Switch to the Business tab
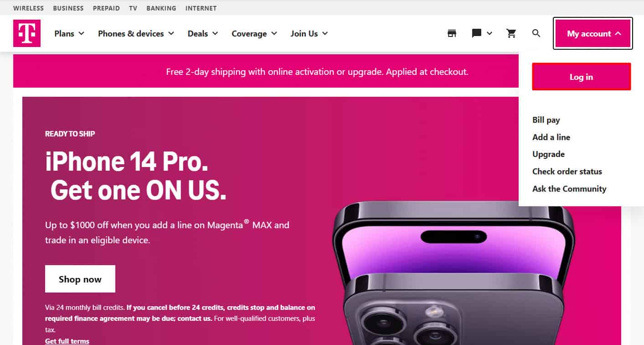 [x=68, y=8]
